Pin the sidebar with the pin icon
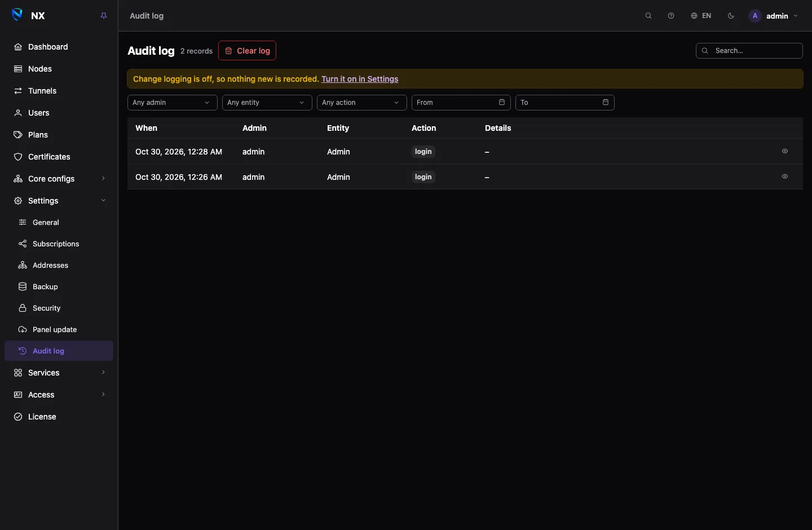This screenshot has width=812, height=530. coord(104,16)
